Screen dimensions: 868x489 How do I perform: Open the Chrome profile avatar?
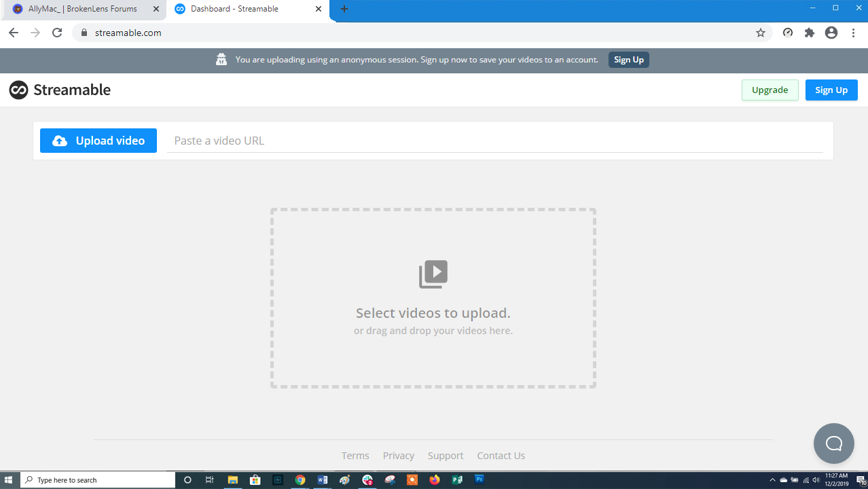[x=831, y=33]
